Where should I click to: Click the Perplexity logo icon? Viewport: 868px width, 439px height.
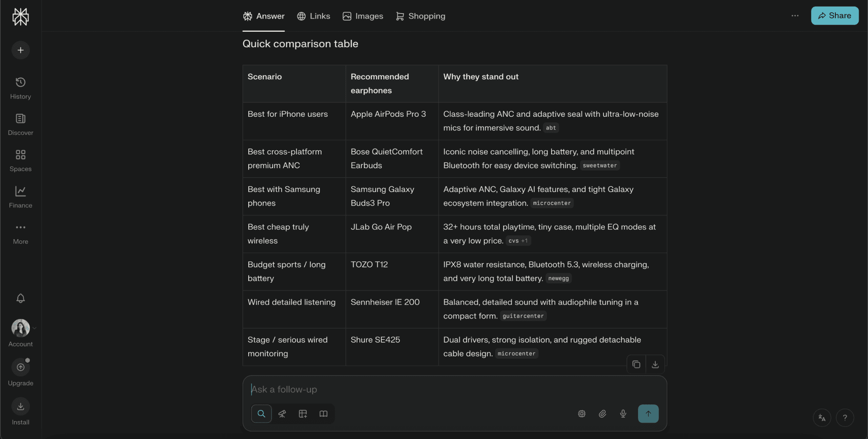click(x=21, y=17)
